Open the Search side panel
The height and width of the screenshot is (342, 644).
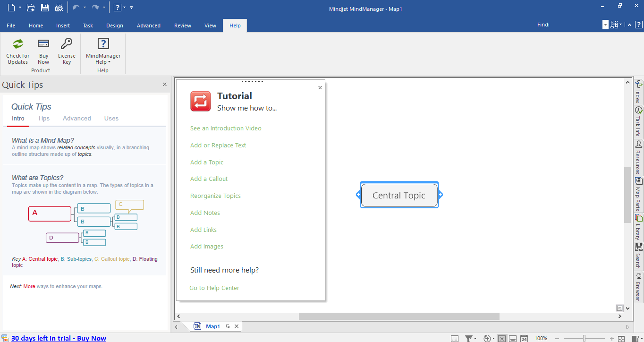pyautogui.click(x=638, y=256)
